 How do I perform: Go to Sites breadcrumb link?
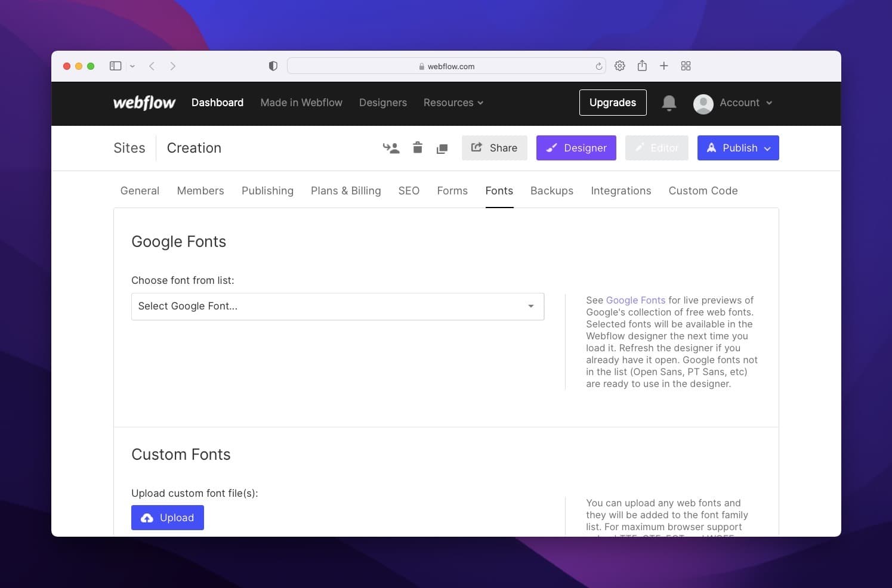point(129,148)
